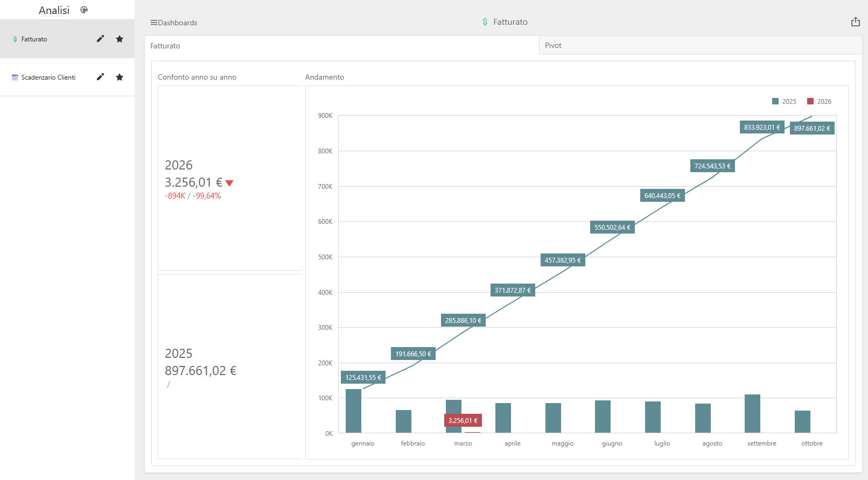This screenshot has width=868, height=480.
Task: Select the ottobre 2025 bar
Action: [x=802, y=422]
